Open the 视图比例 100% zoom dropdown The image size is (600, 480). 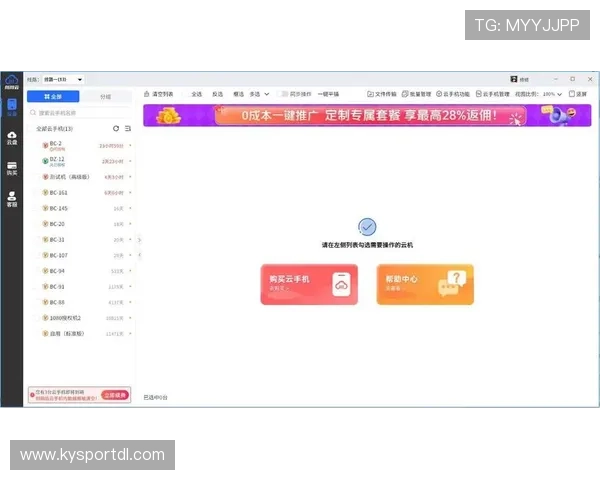pyautogui.click(x=552, y=94)
